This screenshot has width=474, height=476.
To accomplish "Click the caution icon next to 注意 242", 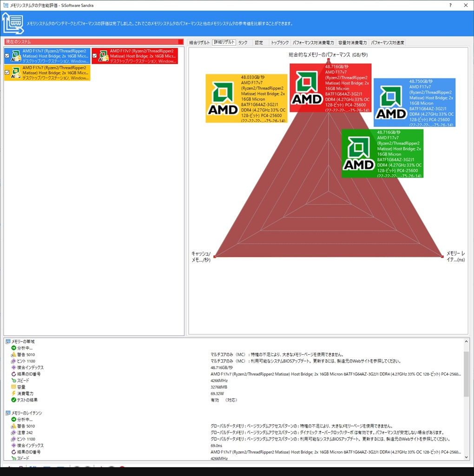I will (x=13, y=432).
